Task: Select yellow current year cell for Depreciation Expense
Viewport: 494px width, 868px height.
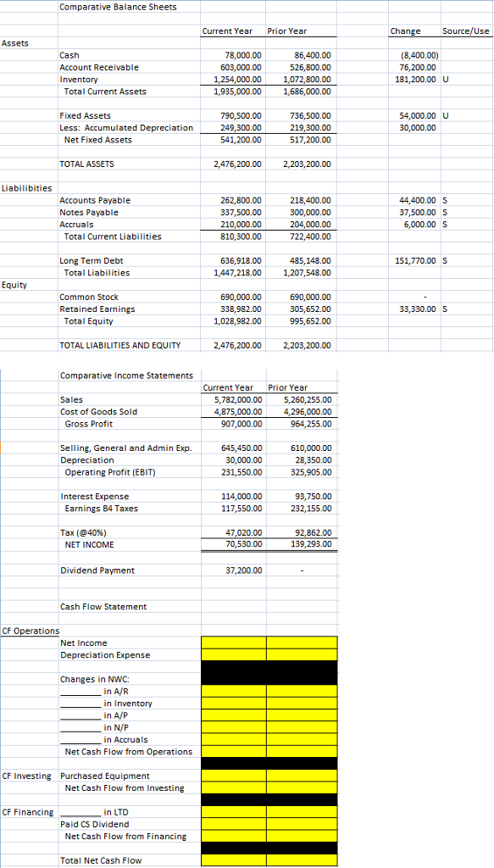Action: pos(234,655)
